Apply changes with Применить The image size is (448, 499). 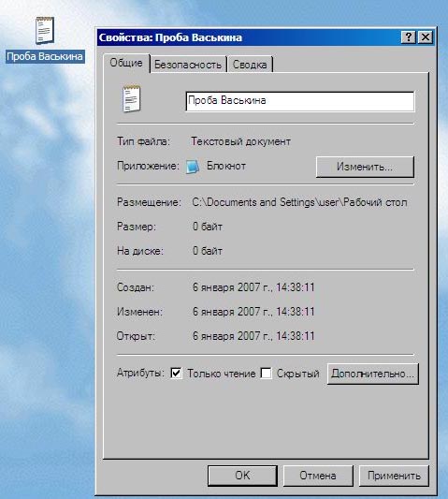(x=394, y=476)
